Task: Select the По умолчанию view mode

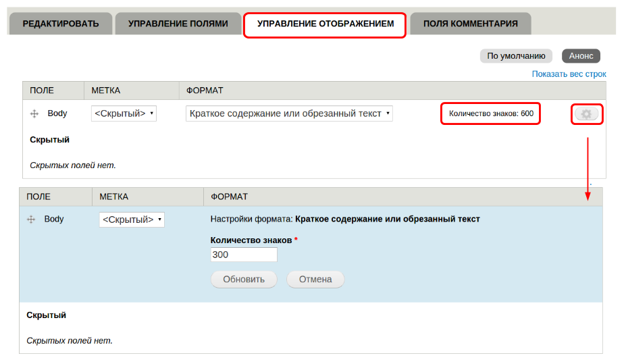Action: click(516, 56)
